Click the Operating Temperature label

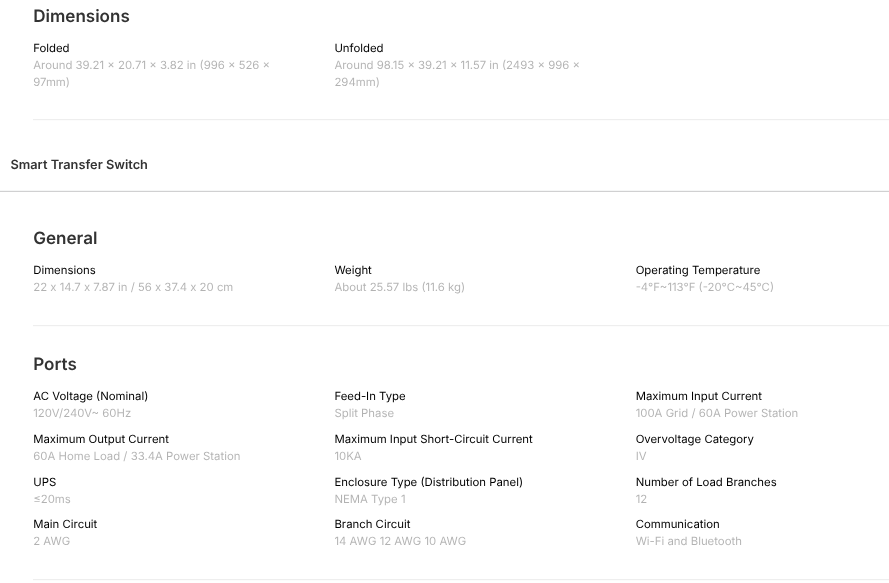pyautogui.click(x=698, y=270)
